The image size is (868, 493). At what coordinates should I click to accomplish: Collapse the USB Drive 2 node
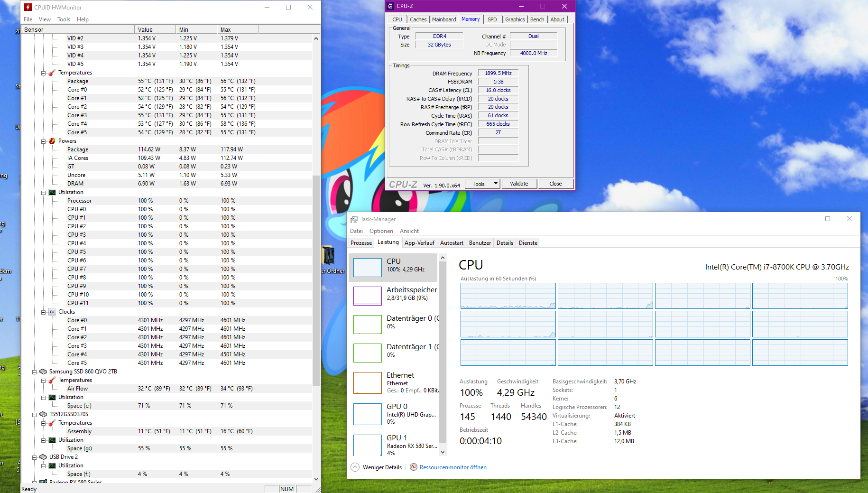34,457
